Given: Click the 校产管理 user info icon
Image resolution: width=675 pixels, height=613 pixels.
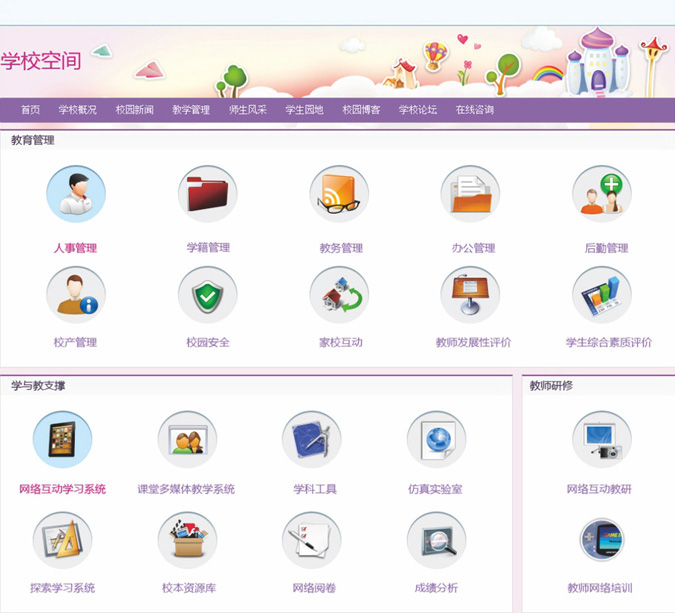Looking at the screenshot, I should [x=76, y=295].
